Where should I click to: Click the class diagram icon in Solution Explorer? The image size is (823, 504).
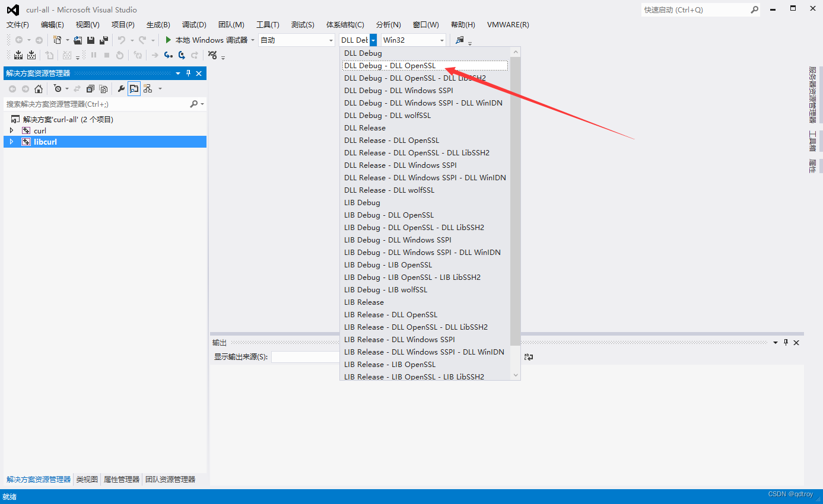click(148, 88)
